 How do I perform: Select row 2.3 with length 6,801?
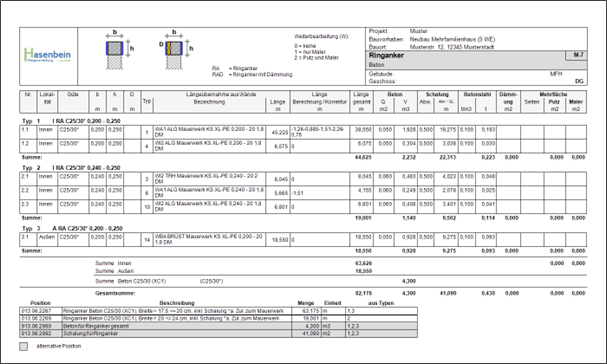(303, 207)
